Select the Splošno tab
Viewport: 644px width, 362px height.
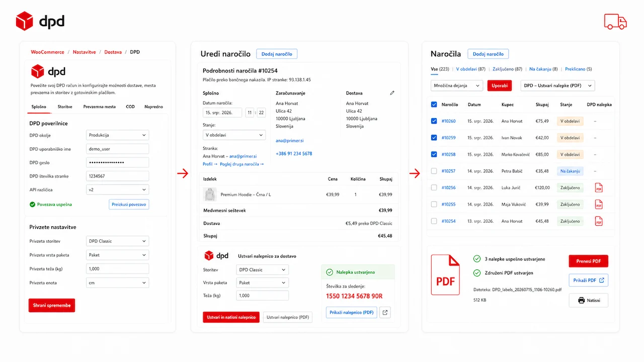(x=39, y=107)
